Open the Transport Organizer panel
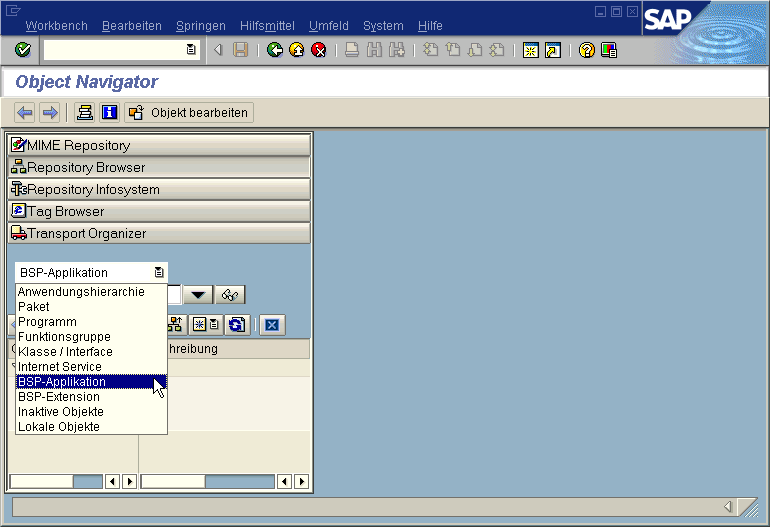770x527 pixels. [x=160, y=234]
